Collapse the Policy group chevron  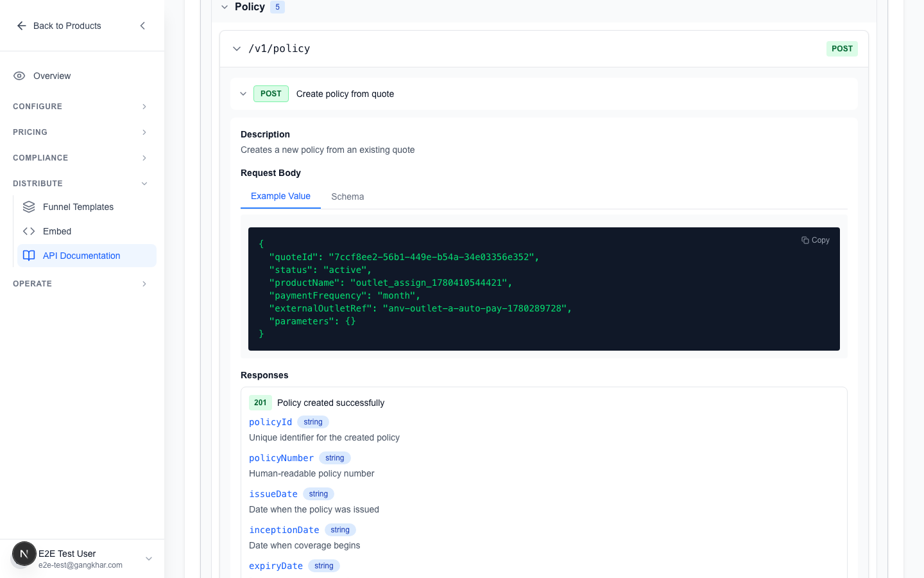(x=225, y=7)
